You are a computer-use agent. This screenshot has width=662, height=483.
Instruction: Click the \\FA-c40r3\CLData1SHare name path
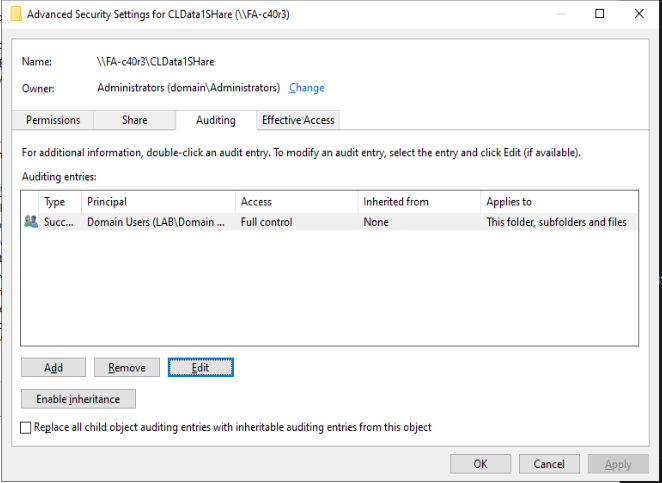tap(156, 62)
